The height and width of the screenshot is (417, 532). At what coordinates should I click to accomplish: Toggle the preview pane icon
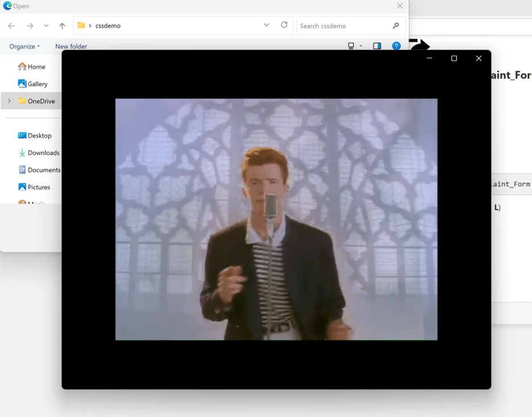click(377, 46)
